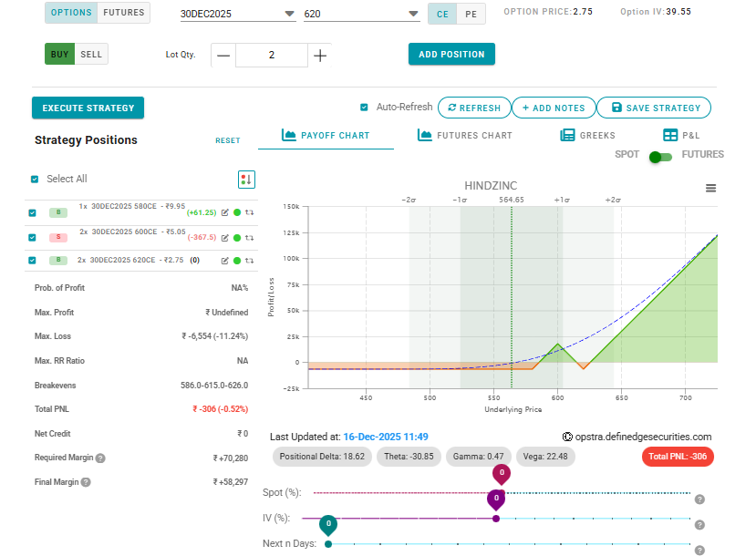Uncheck the 620CE position checkbox
This screenshot has width=756, height=556.
point(32,261)
